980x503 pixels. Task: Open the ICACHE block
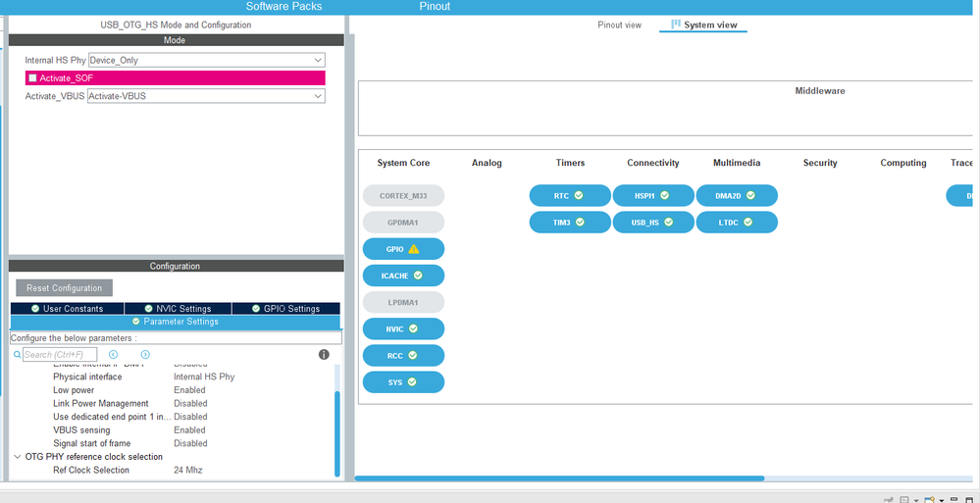(403, 276)
